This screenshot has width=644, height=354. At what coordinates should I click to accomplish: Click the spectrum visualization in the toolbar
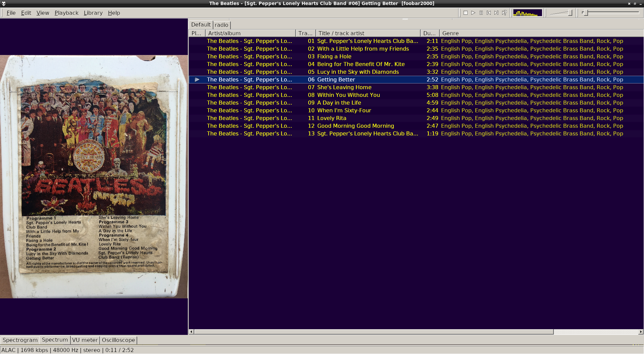click(528, 13)
